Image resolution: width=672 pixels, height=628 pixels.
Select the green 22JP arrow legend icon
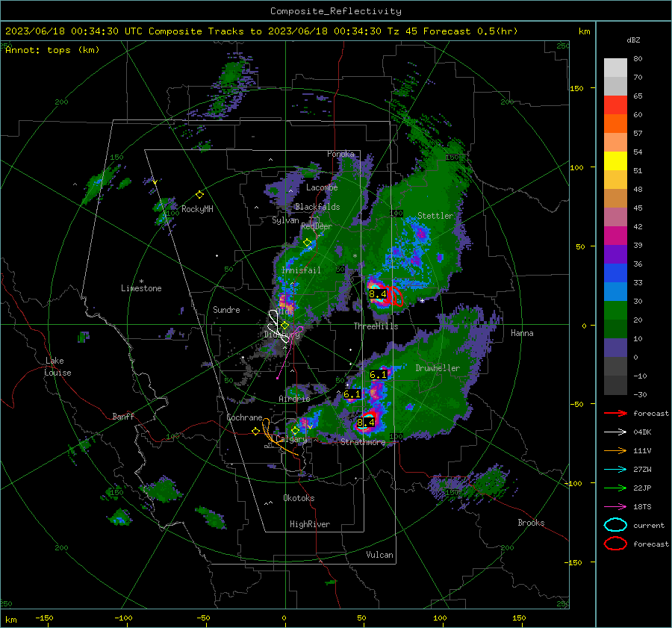(615, 488)
